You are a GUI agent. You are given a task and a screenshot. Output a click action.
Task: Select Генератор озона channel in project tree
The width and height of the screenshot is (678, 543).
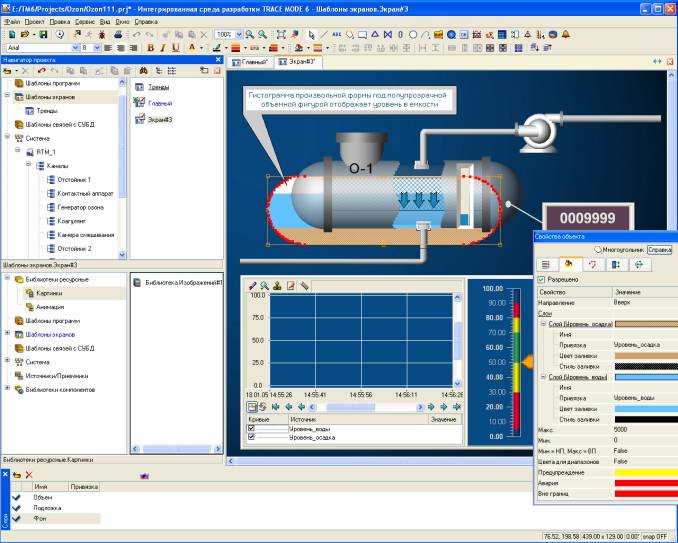pyautogui.click(x=82, y=206)
